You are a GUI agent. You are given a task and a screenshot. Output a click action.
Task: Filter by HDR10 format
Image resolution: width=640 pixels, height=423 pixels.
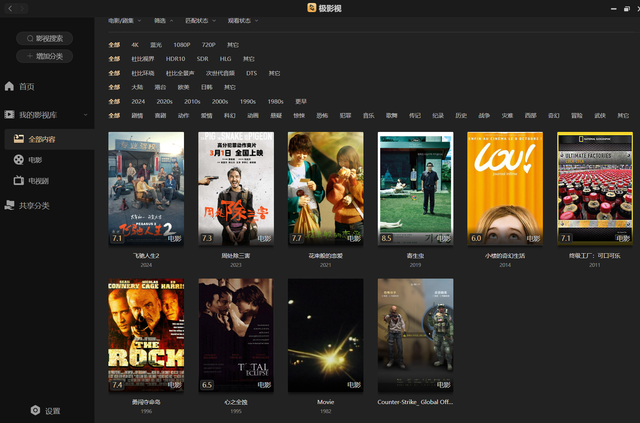176,59
